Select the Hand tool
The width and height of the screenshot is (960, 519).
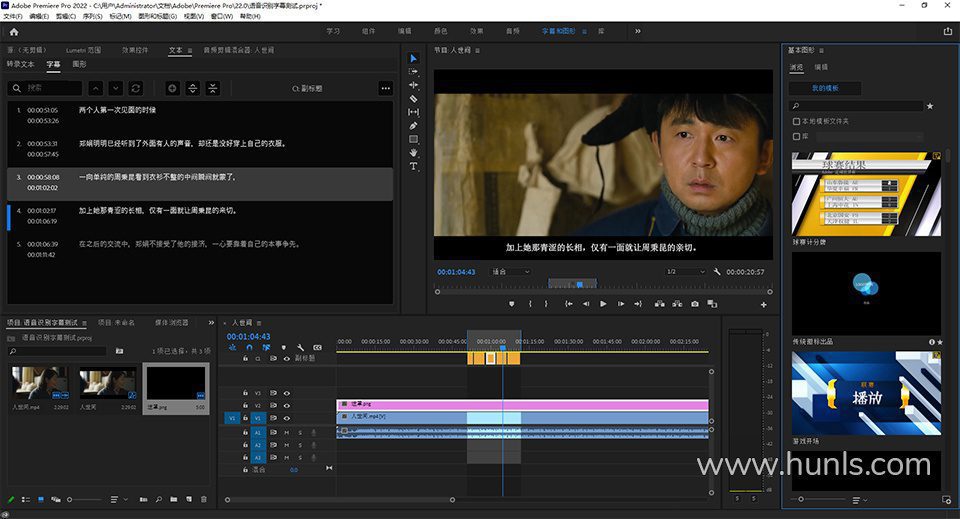coord(413,152)
